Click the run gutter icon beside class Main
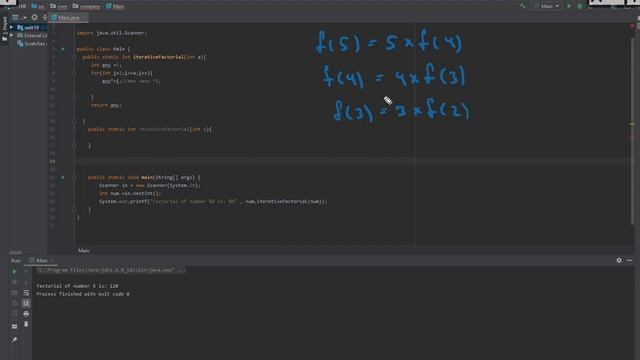Image resolution: width=640 pixels, height=360 pixels. coord(63,49)
